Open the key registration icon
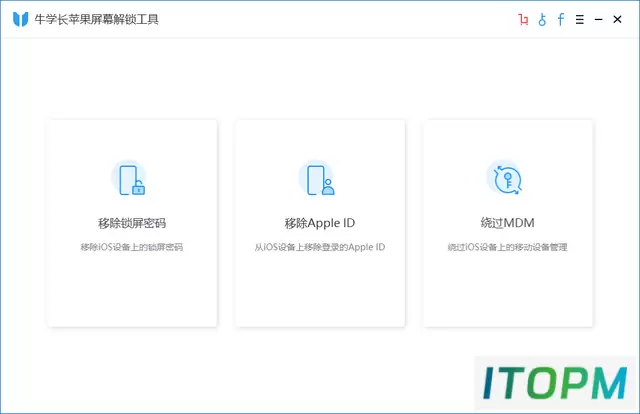Viewport: 640px width, 414px height. point(542,19)
